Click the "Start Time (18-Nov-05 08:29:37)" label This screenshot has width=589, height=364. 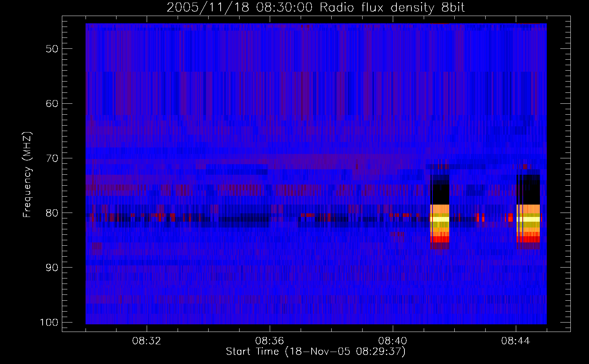click(316, 352)
